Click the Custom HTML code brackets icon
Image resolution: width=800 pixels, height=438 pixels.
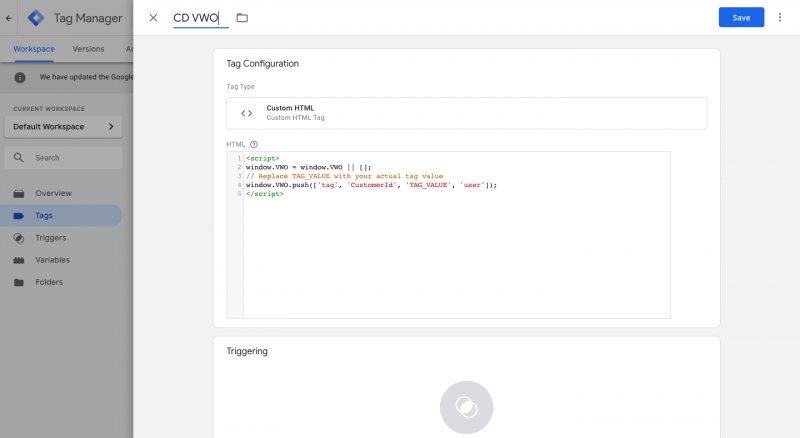pyautogui.click(x=246, y=113)
